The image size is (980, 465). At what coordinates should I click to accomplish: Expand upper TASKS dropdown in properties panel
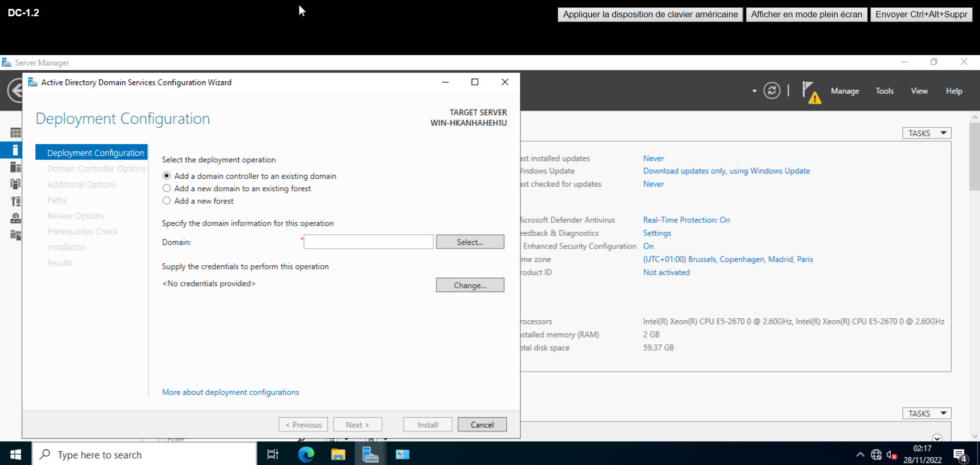tap(926, 133)
